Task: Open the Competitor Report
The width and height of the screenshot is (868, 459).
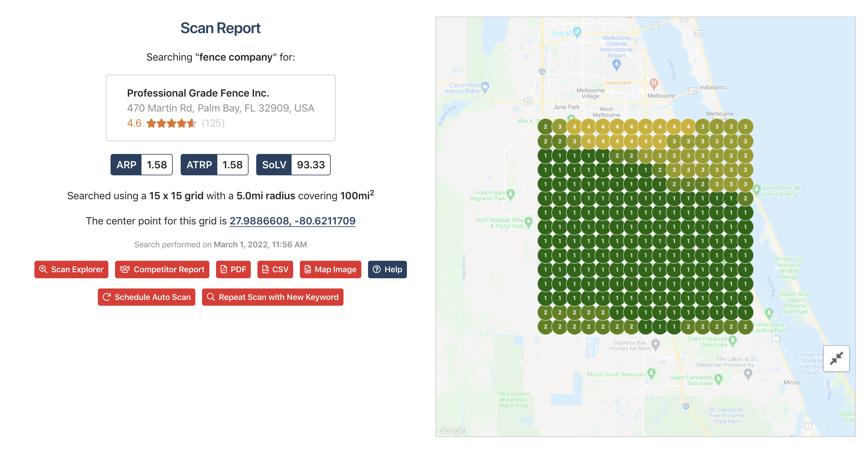Action: coord(162,269)
